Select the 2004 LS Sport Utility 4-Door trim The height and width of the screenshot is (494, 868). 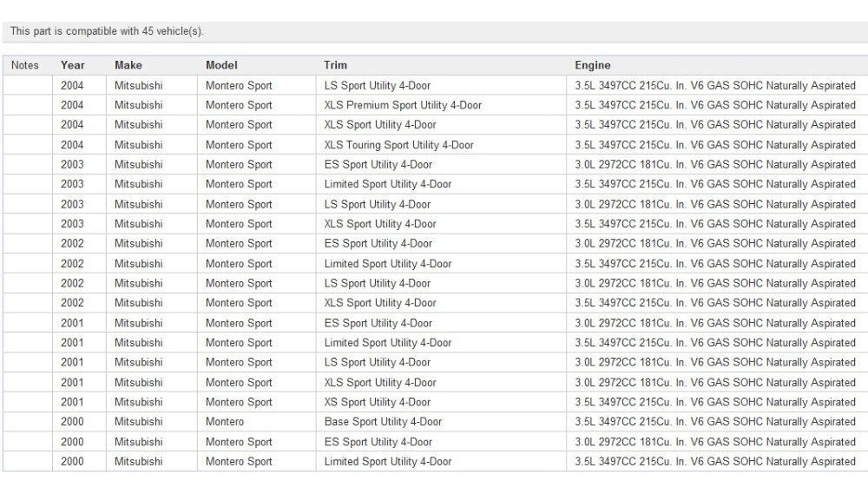click(377, 85)
